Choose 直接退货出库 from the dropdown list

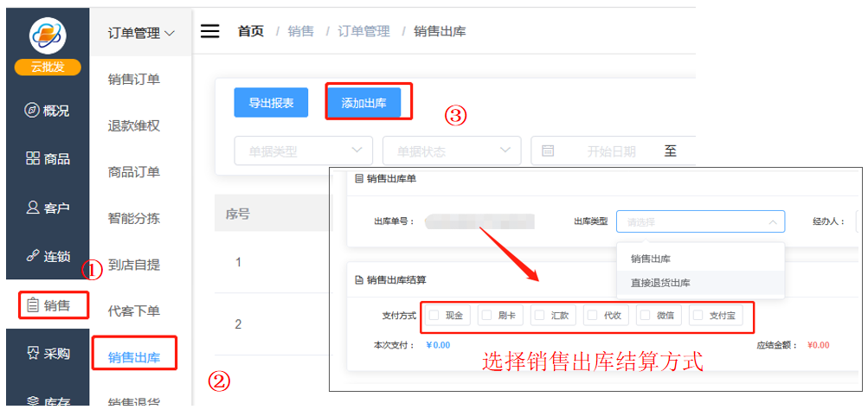(x=700, y=283)
